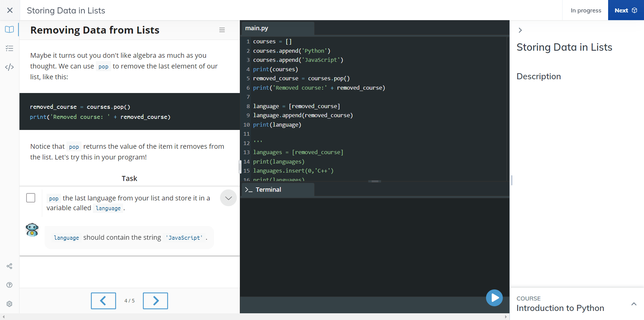This screenshot has height=320, width=644.
Task: Go to the next lesson step
Action: 155,301
